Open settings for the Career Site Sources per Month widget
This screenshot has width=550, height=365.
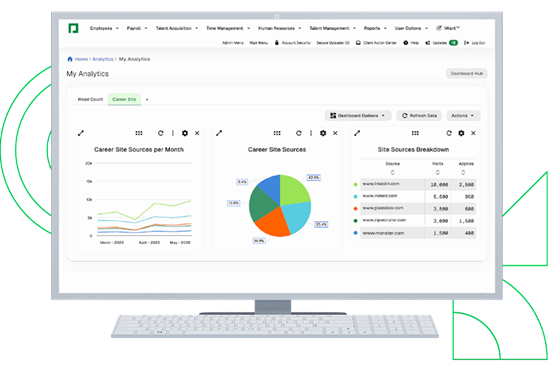tap(185, 133)
